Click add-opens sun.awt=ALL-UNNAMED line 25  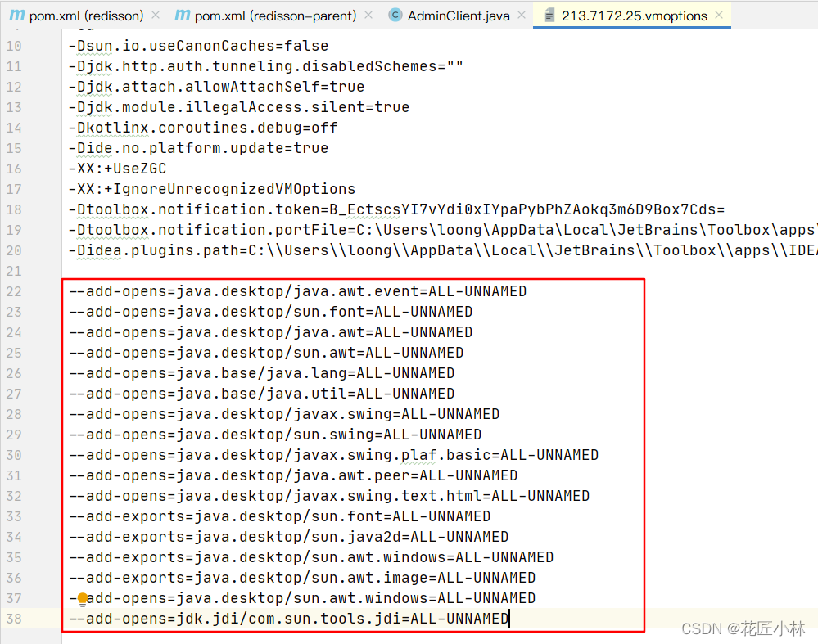(266, 353)
